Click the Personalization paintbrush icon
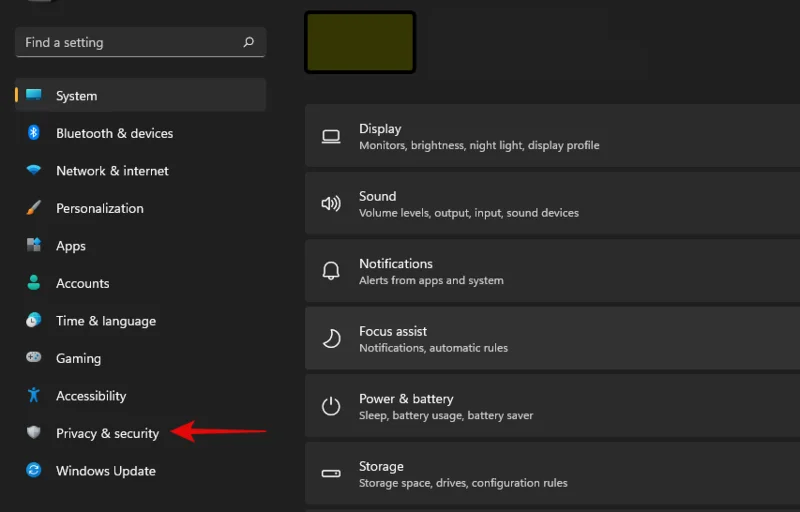Screen dimensions: 800x512 [34, 208]
